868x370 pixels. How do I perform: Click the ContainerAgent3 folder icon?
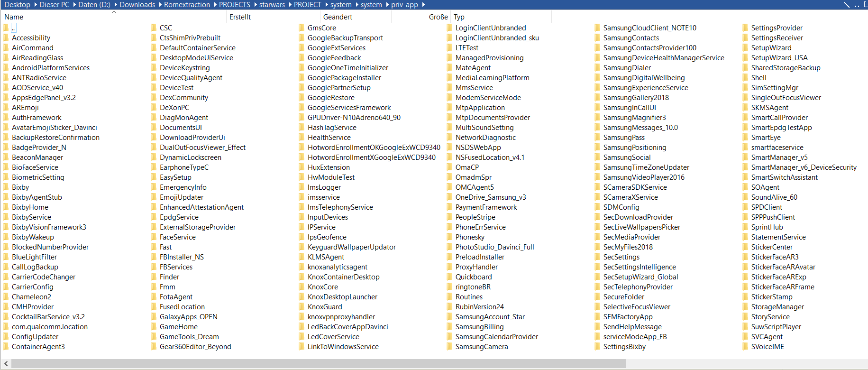coord(6,347)
